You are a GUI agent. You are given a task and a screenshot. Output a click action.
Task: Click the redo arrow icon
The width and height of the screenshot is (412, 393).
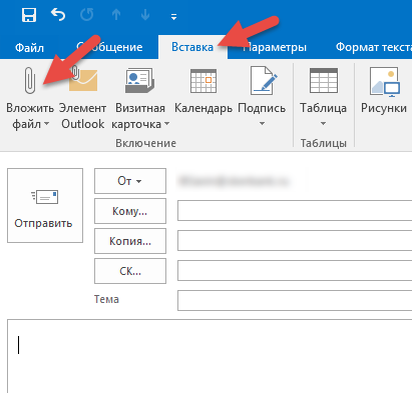87,15
